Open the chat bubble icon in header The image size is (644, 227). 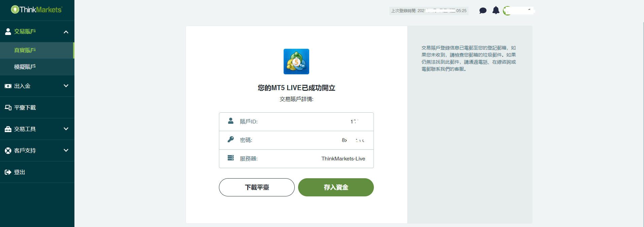483,11
